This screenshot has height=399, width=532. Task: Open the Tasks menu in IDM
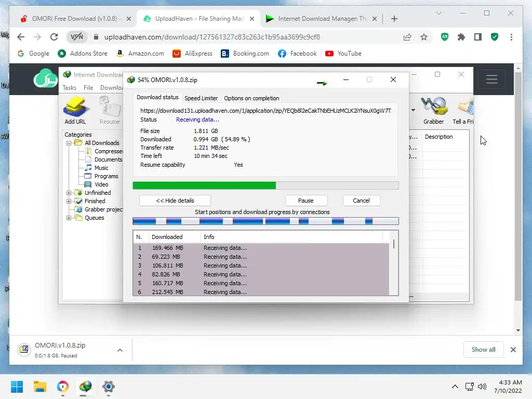point(69,87)
